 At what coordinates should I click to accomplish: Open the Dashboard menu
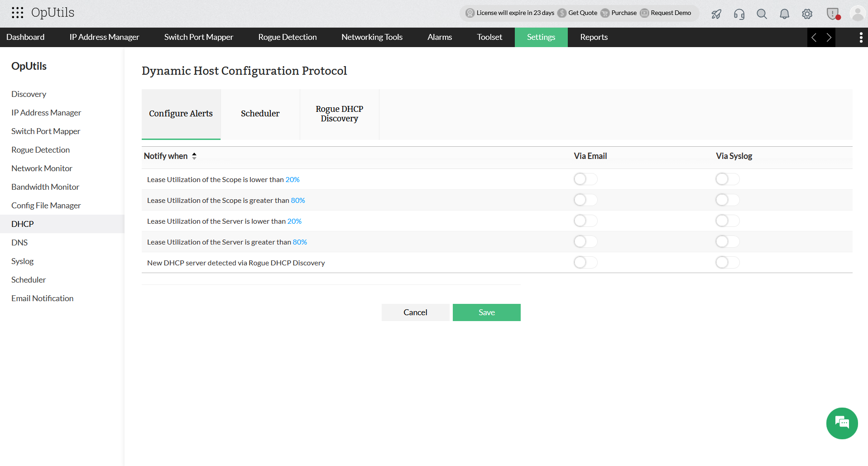(25, 37)
